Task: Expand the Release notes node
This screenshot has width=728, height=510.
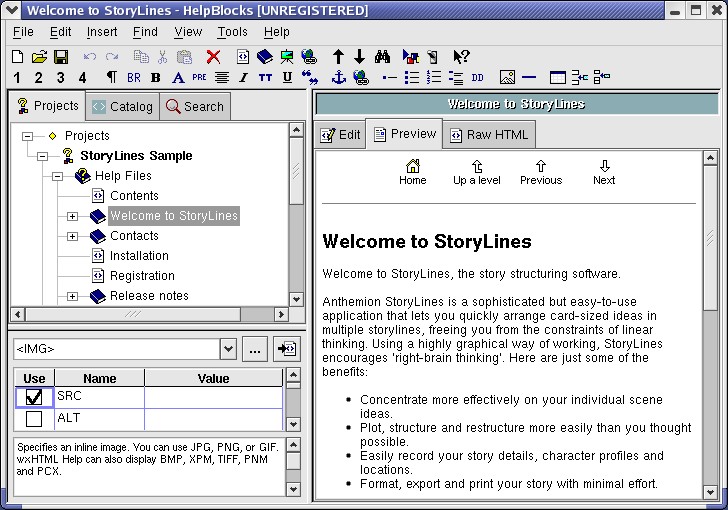Action: [x=72, y=296]
